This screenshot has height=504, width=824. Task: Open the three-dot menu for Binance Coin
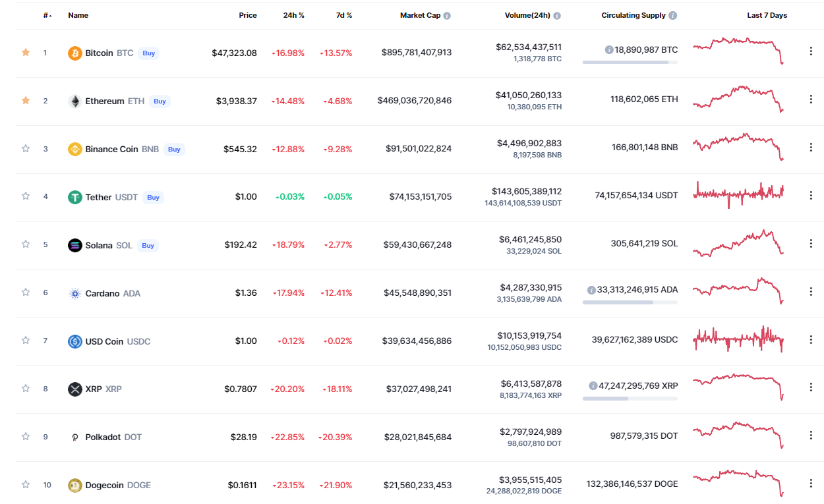[x=811, y=148]
